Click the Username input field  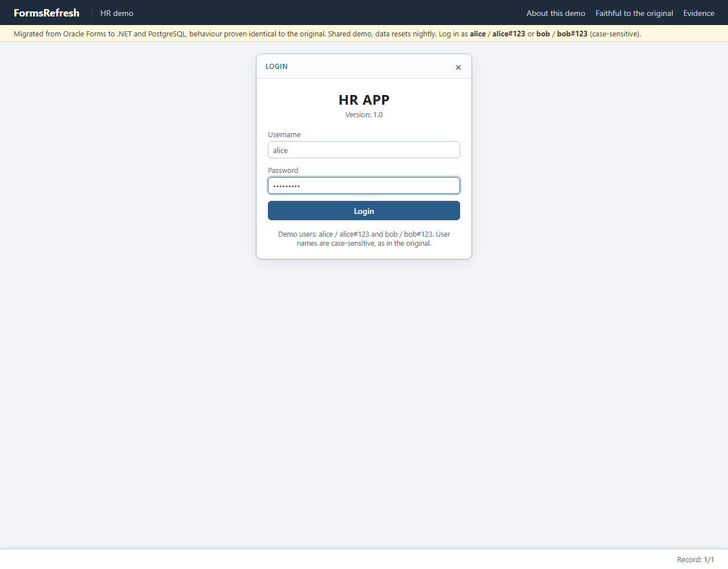(364, 150)
